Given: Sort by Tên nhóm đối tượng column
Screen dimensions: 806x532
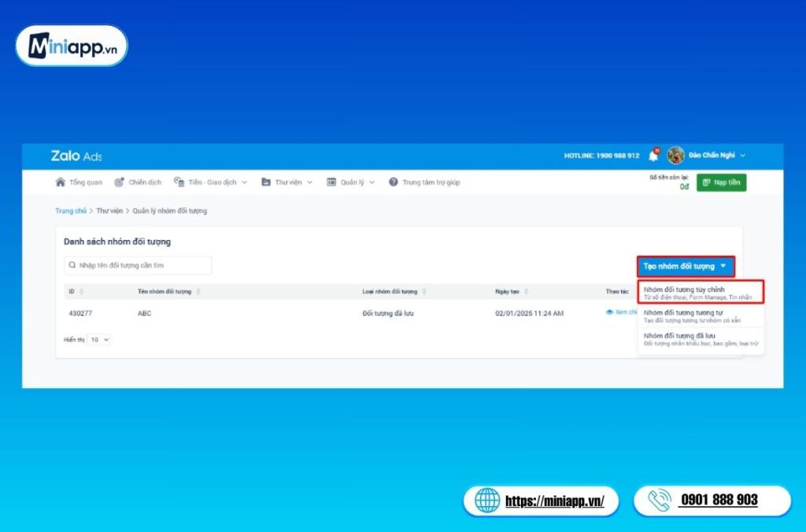Looking at the screenshot, I should point(198,291).
